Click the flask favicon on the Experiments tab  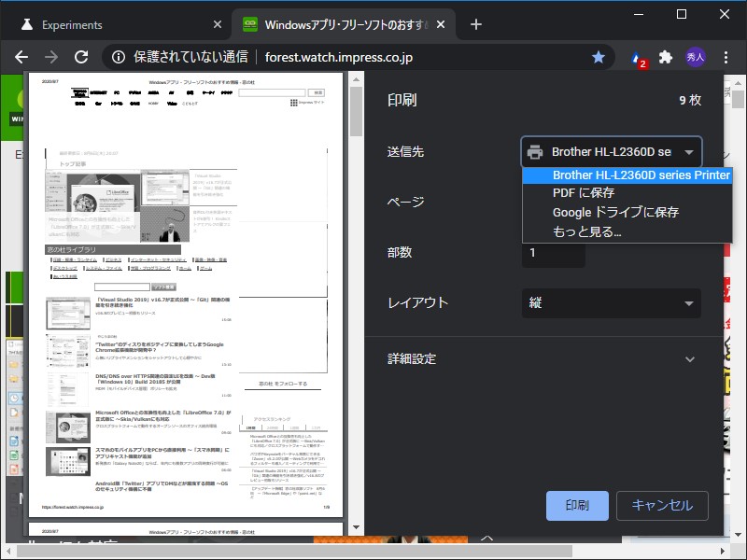(24, 24)
